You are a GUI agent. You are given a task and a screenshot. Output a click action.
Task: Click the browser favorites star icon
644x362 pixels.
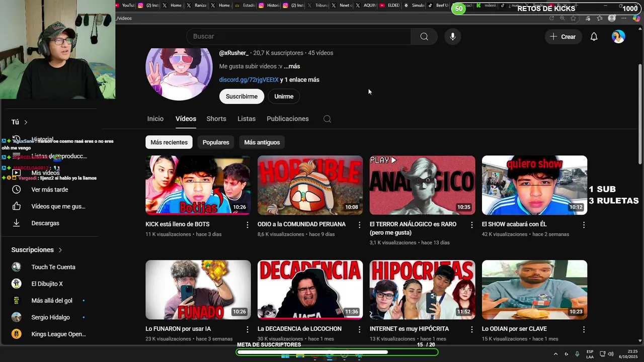[574, 18]
